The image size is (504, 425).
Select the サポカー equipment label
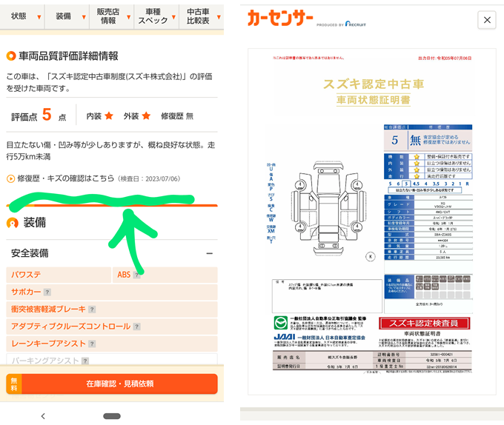click(x=26, y=292)
